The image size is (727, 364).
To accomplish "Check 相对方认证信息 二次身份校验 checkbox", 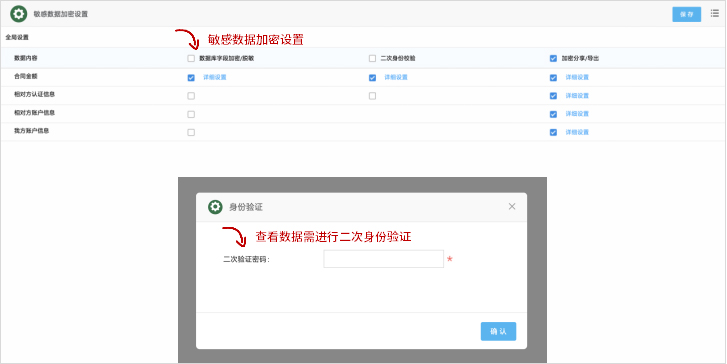I will pos(372,96).
